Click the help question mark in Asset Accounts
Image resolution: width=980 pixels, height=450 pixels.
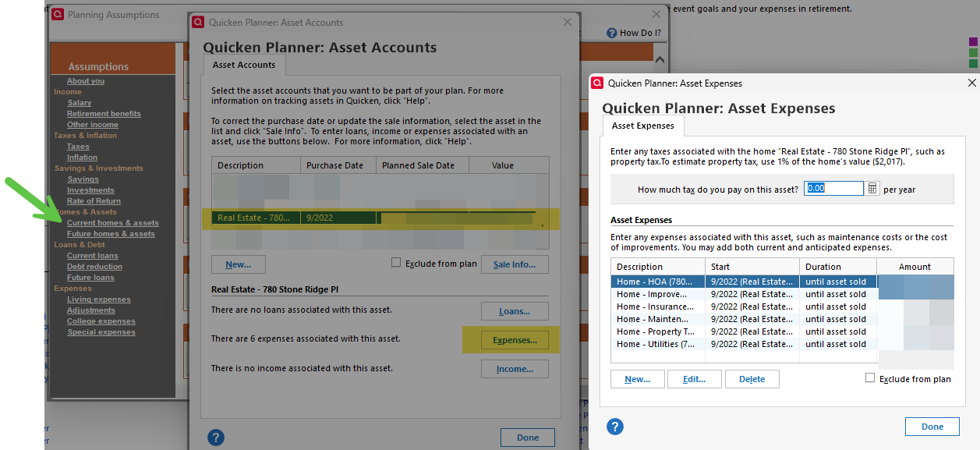click(216, 438)
